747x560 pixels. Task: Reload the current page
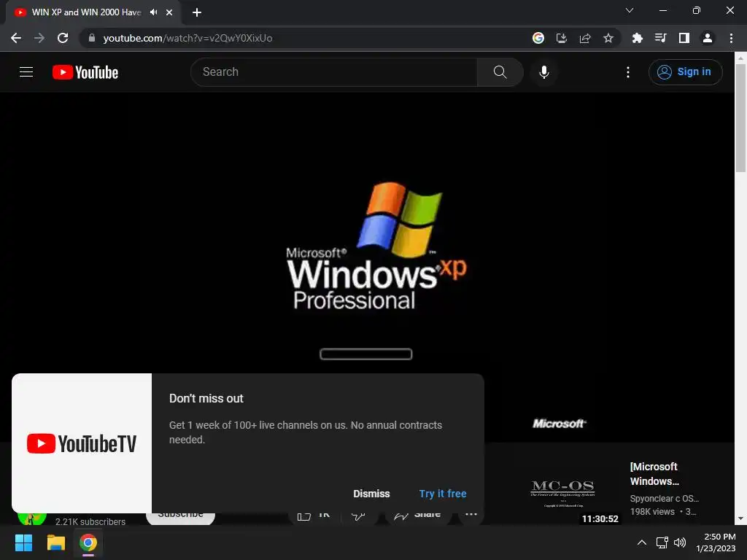pos(63,38)
